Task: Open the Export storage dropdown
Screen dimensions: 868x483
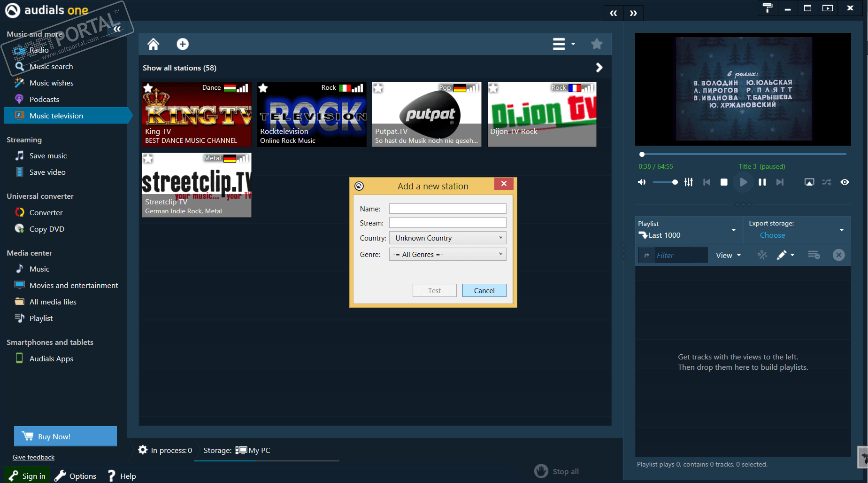Action: point(797,230)
